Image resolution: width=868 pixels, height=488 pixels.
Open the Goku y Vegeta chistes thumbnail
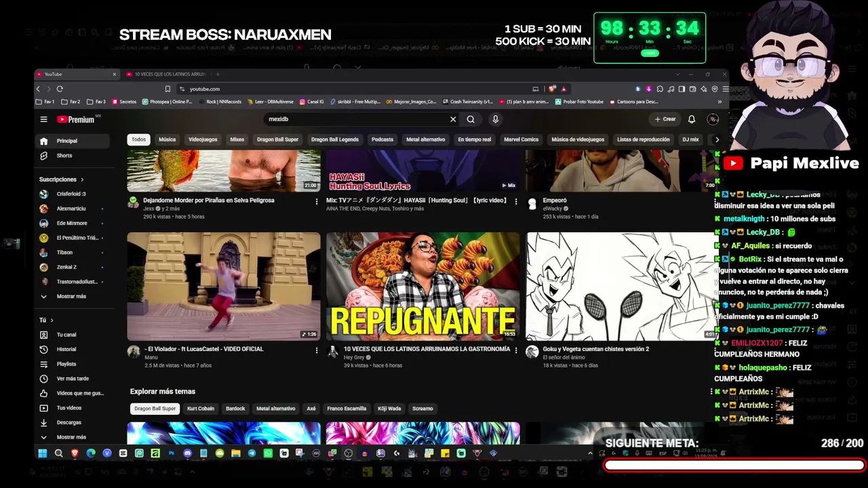point(622,286)
